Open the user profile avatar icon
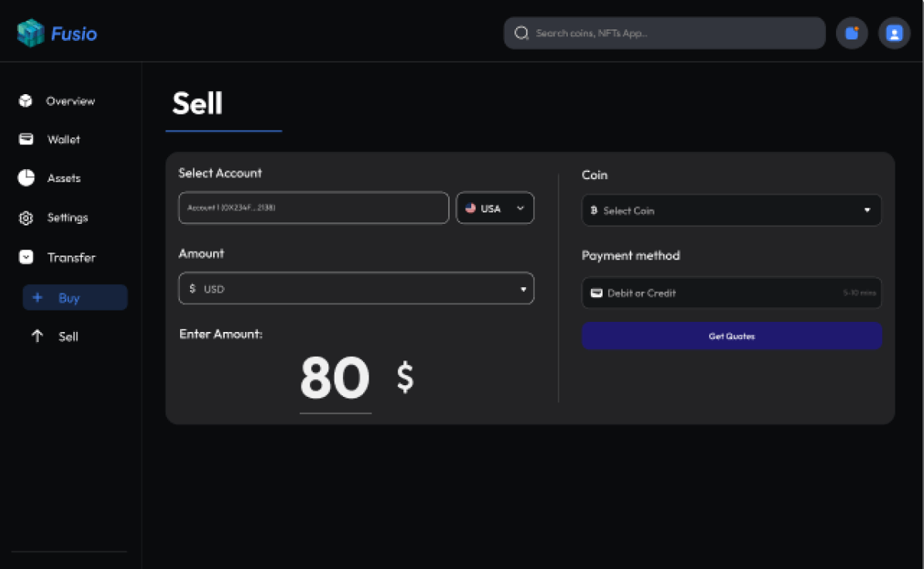Screen dimensions: 924x569 (894, 33)
